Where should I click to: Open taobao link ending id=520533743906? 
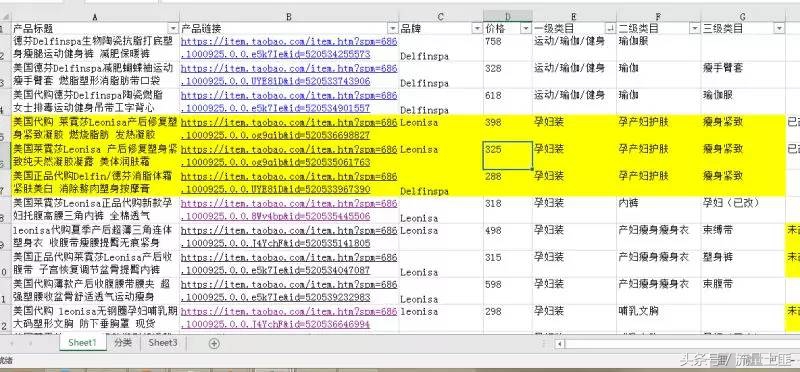pyautogui.click(x=289, y=75)
